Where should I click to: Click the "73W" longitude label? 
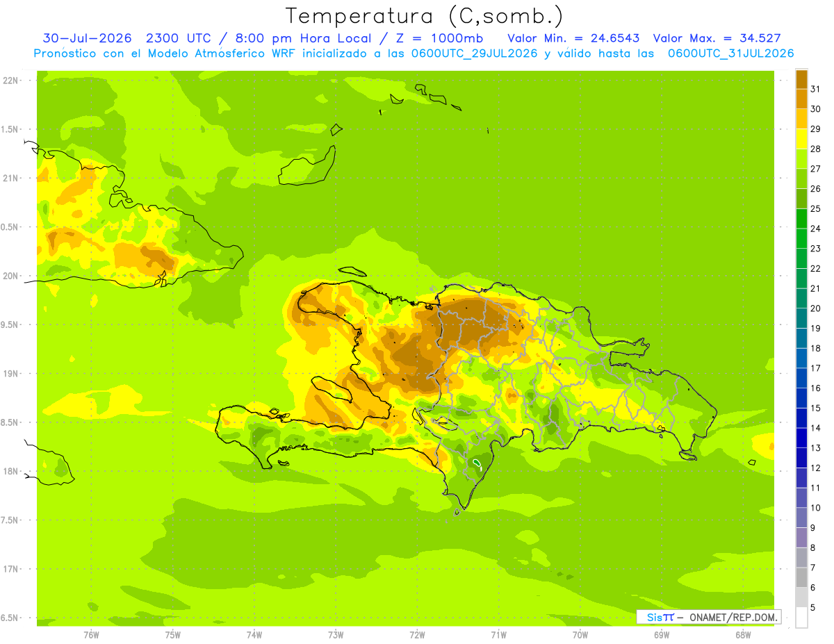pyautogui.click(x=336, y=634)
